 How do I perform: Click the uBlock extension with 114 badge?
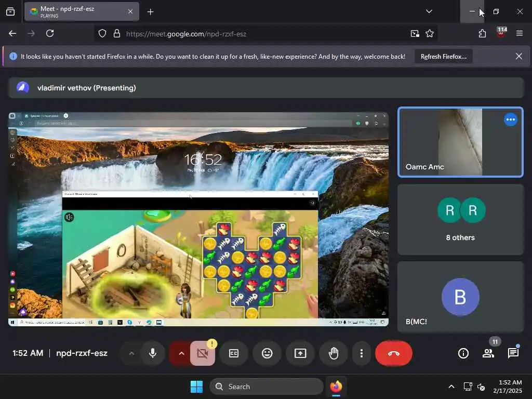point(501,33)
